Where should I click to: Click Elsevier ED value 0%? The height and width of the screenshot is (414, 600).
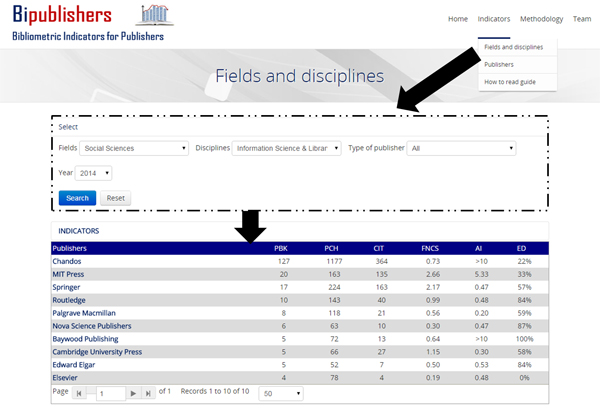[x=524, y=378]
